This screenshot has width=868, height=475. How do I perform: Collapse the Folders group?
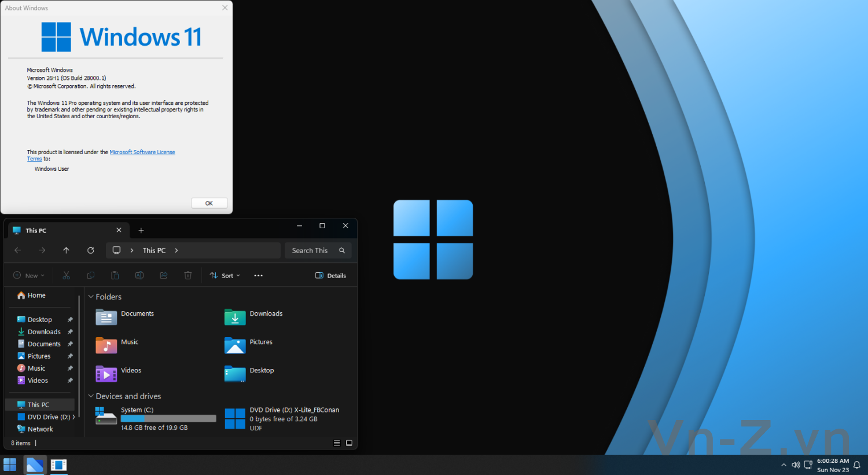[x=91, y=297]
